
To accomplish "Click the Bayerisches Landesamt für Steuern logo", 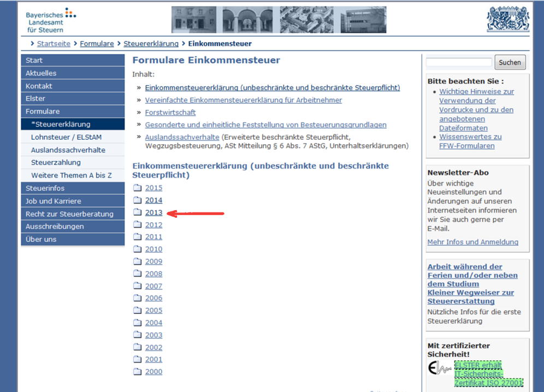I will click(51, 20).
